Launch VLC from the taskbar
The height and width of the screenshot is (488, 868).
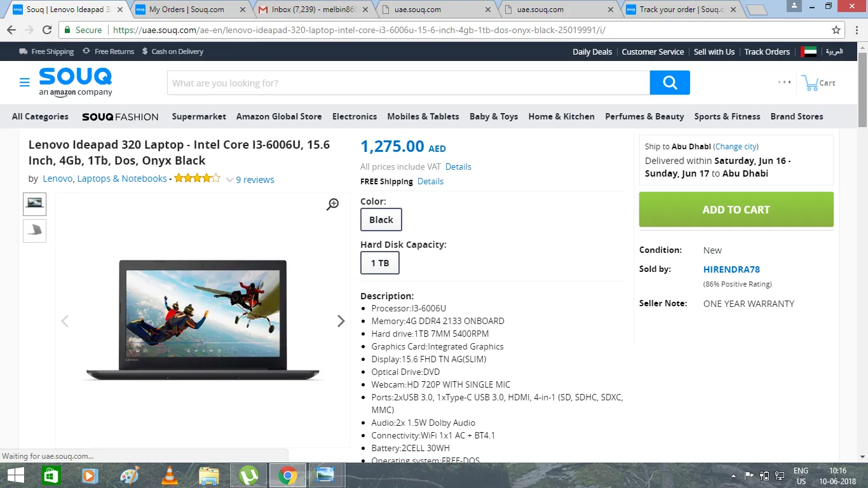click(x=169, y=475)
